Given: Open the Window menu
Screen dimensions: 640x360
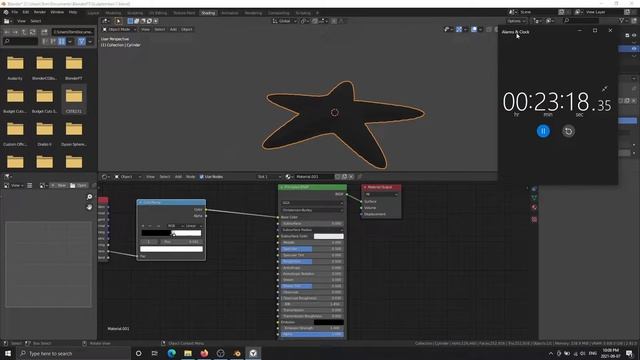Looking at the screenshot, I should [57, 12].
